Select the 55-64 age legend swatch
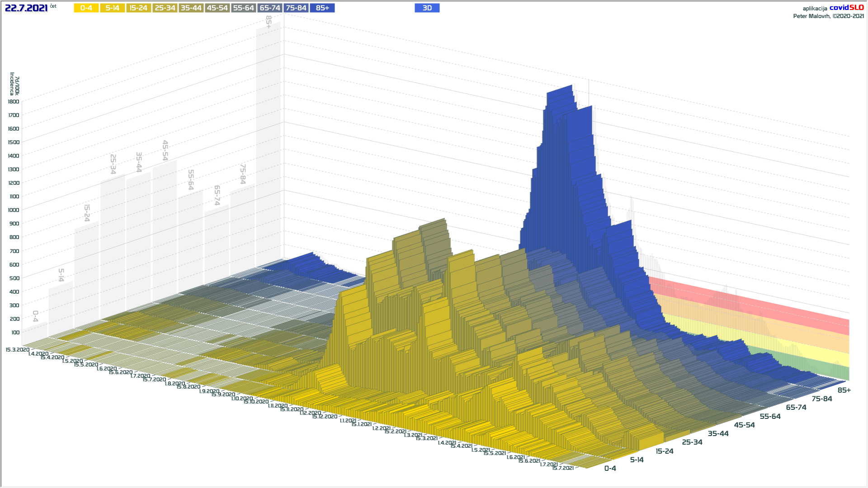This screenshot has width=868, height=488. tap(244, 8)
